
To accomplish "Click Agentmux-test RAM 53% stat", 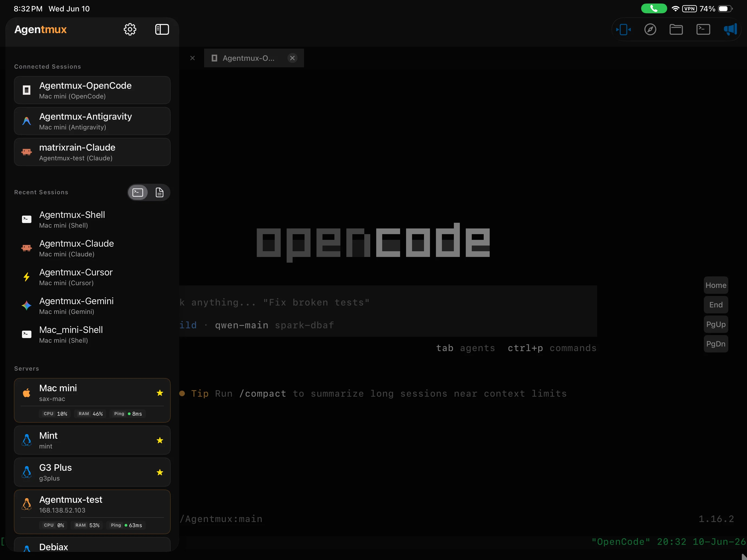I will (87, 525).
